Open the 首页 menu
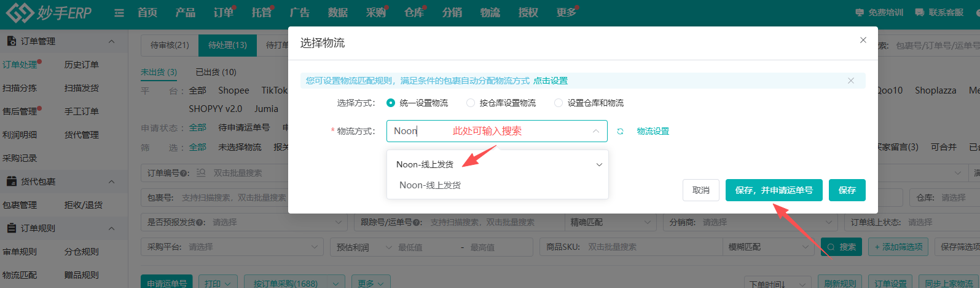The image size is (980, 288). [147, 13]
